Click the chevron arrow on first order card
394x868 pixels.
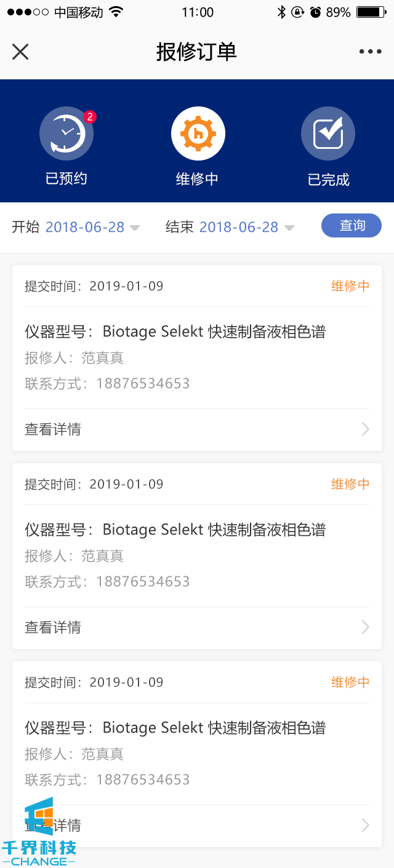(x=365, y=429)
